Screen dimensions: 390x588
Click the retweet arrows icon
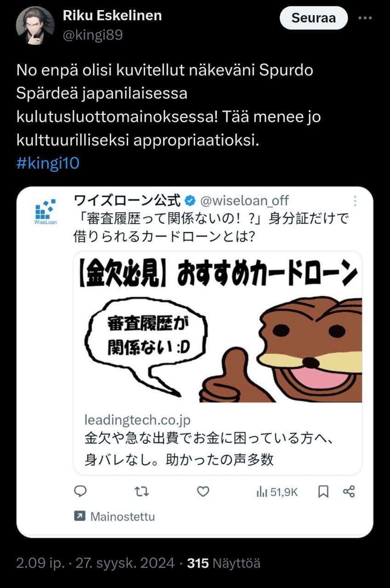(x=141, y=492)
